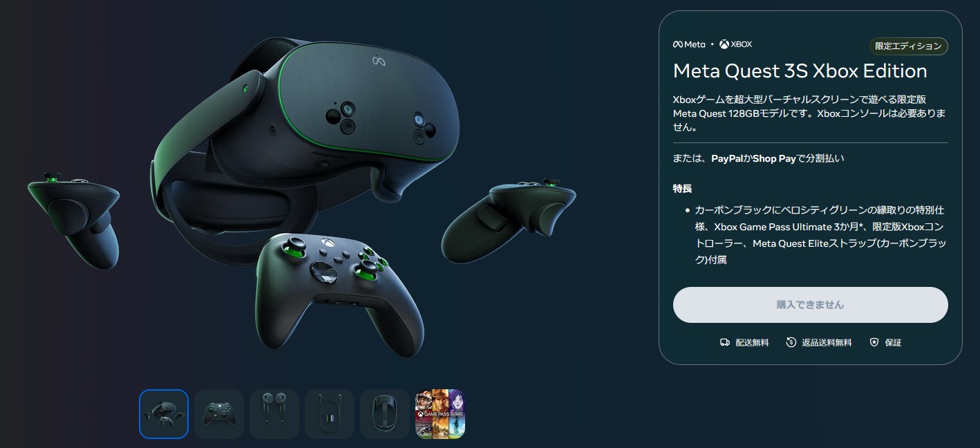Screen dimensions: 980x448
Task: Select the 限定エディション badge
Action: (x=908, y=46)
